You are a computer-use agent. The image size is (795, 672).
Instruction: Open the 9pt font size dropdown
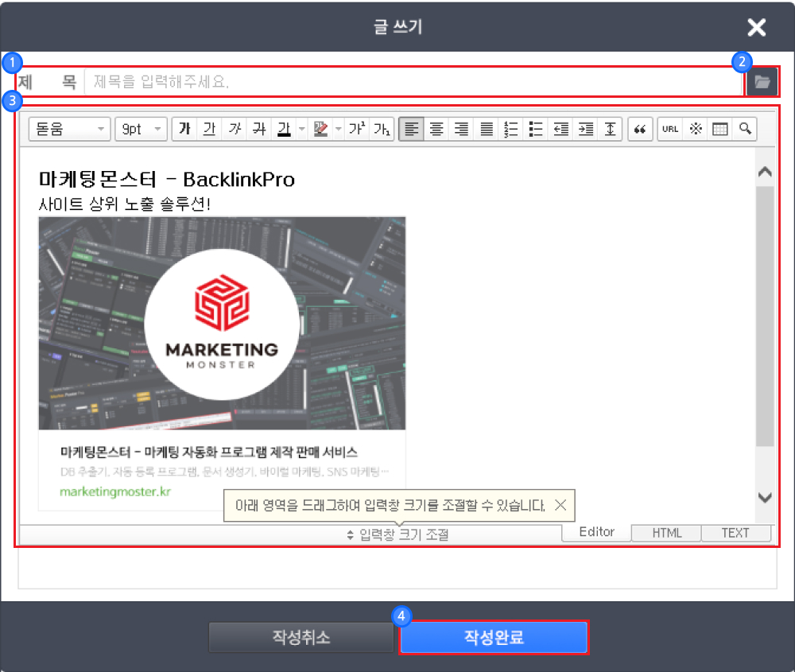coord(141,129)
